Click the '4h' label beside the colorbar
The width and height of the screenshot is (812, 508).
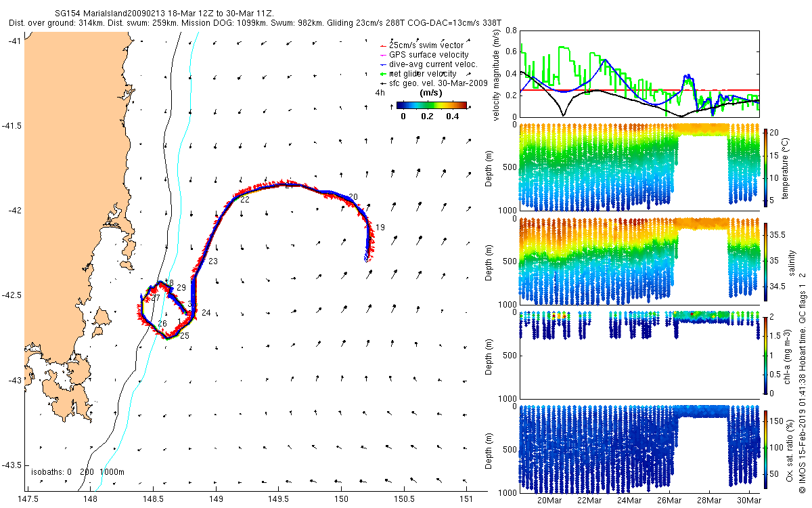[380, 93]
